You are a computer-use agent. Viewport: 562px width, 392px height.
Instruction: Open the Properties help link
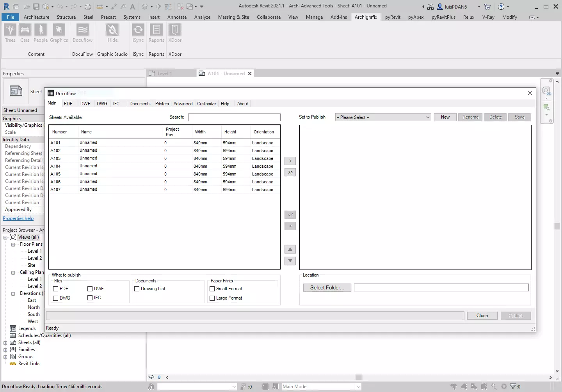coord(18,219)
